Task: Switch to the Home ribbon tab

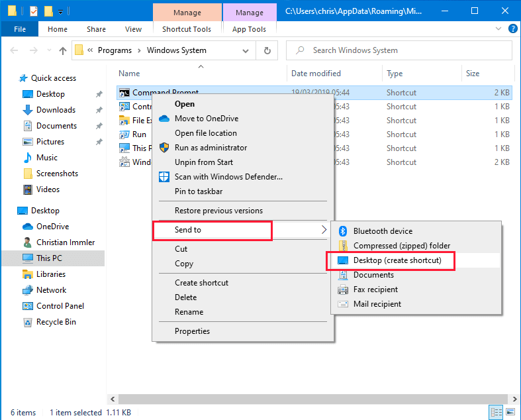Action: 58,29
